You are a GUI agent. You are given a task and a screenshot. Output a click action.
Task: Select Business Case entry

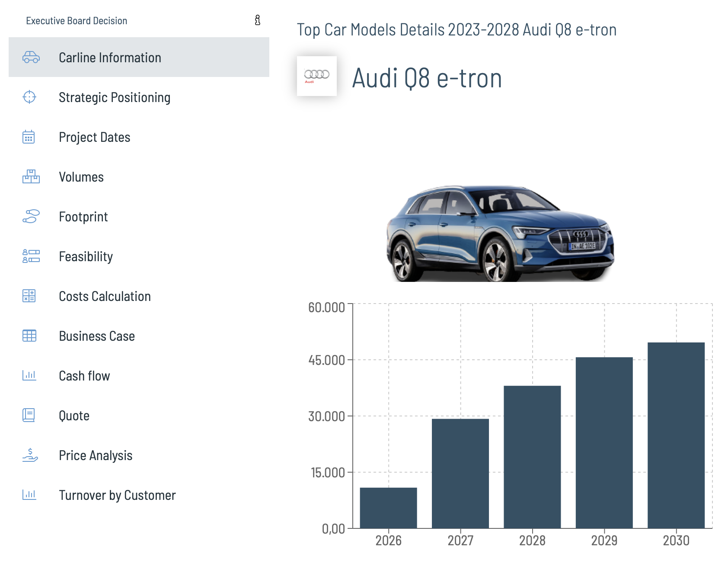139,336
